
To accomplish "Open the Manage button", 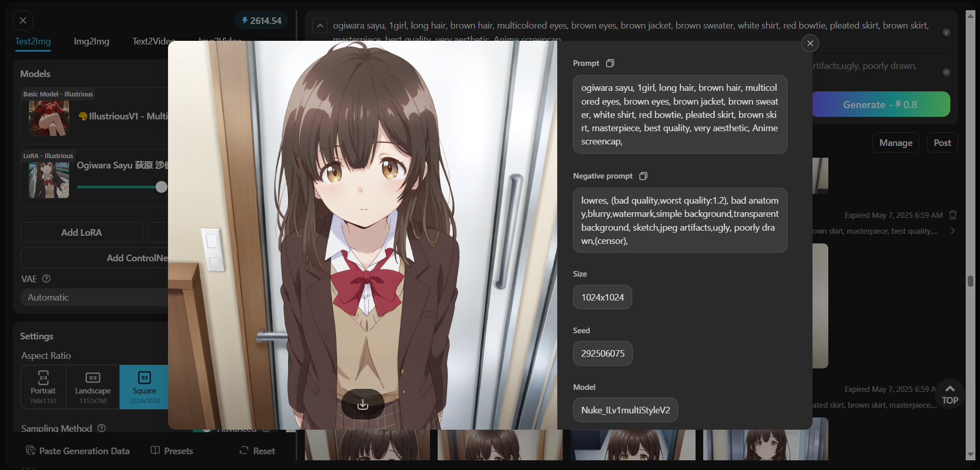I will click(x=896, y=143).
